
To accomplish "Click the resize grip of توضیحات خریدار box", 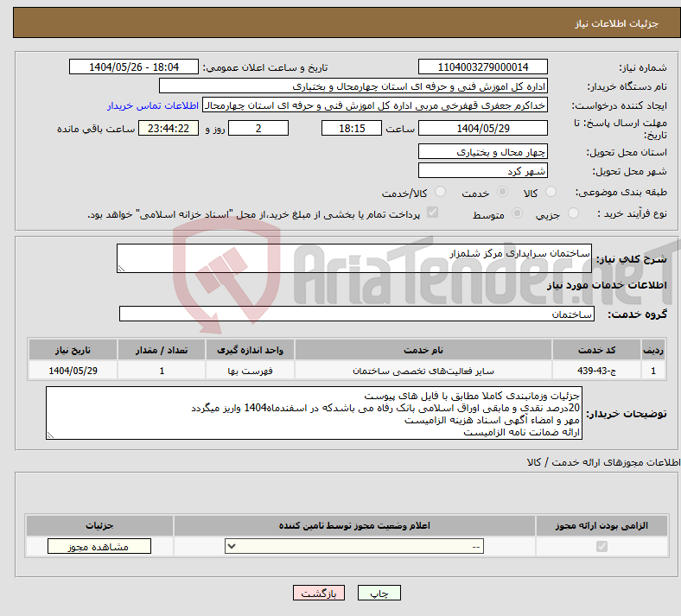I will (x=50, y=435).
